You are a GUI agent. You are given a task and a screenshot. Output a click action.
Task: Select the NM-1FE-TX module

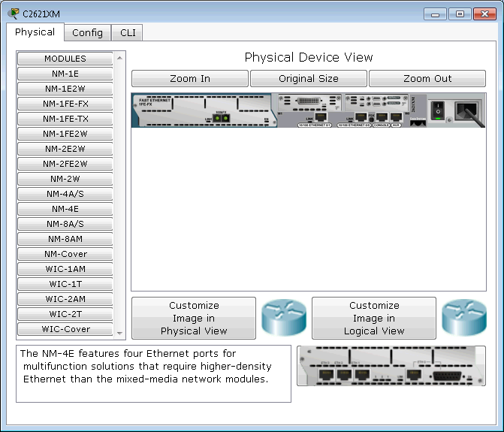coord(65,119)
